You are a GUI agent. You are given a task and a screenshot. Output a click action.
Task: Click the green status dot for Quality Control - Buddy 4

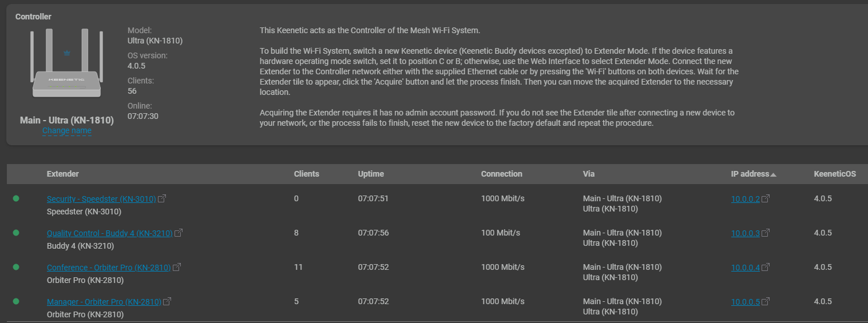click(16, 233)
